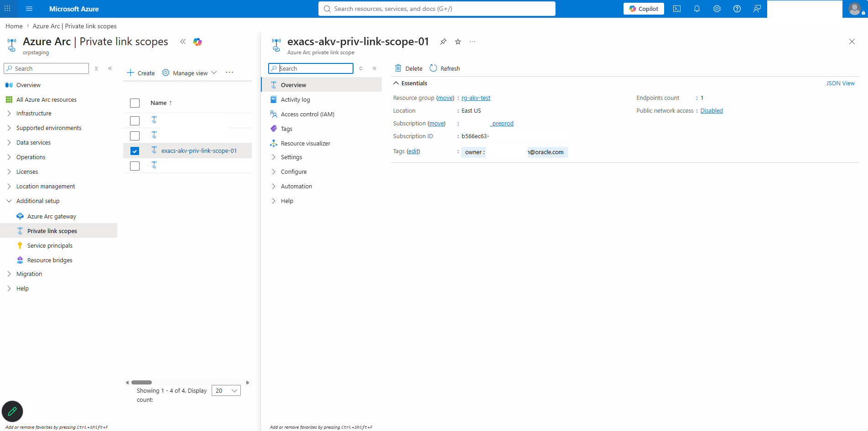Clear the left menu search box
The height and width of the screenshot is (431, 868).
pyautogui.click(x=96, y=68)
